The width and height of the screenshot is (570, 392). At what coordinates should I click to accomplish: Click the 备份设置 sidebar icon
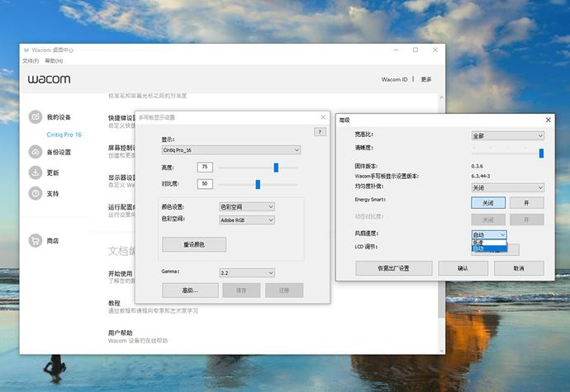36,152
